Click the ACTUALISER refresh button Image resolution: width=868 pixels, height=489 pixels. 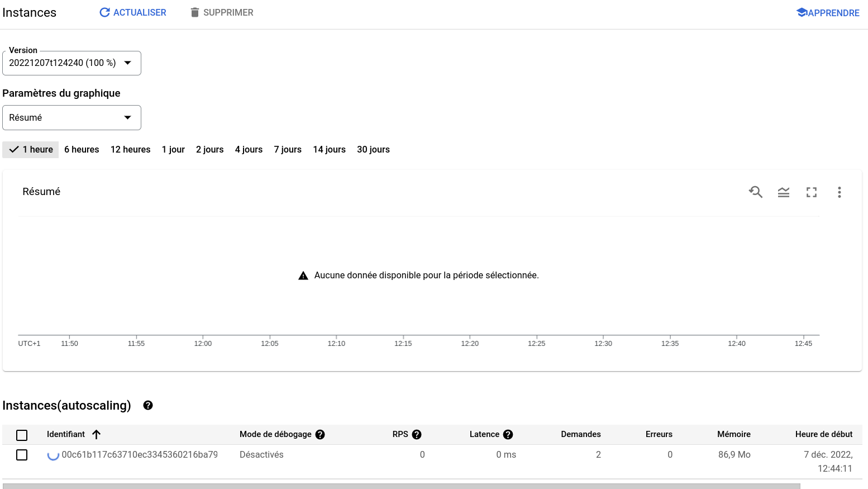pos(132,12)
